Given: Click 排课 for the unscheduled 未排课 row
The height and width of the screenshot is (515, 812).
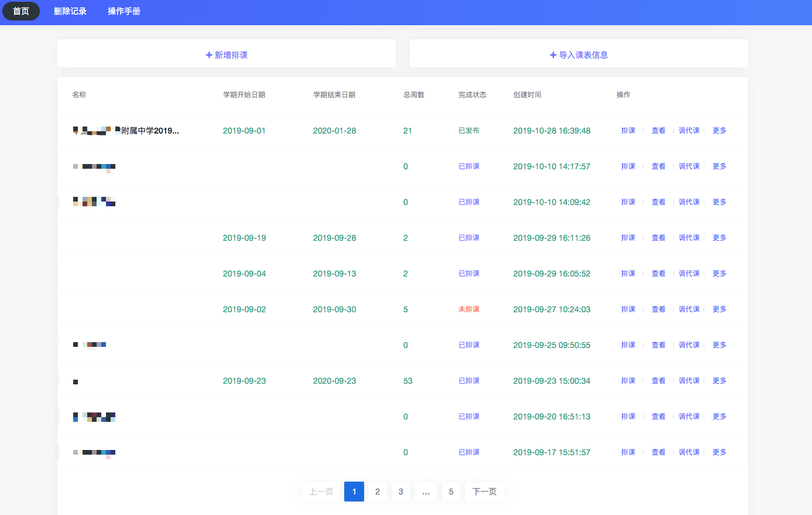Looking at the screenshot, I should click(628, 309).
